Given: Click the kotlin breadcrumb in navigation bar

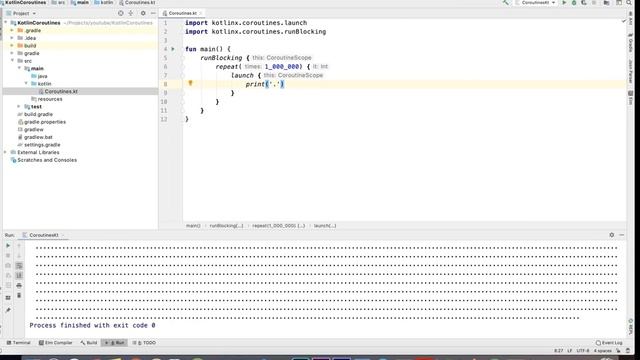Looking at the screenshot, I should click(104, 2).
